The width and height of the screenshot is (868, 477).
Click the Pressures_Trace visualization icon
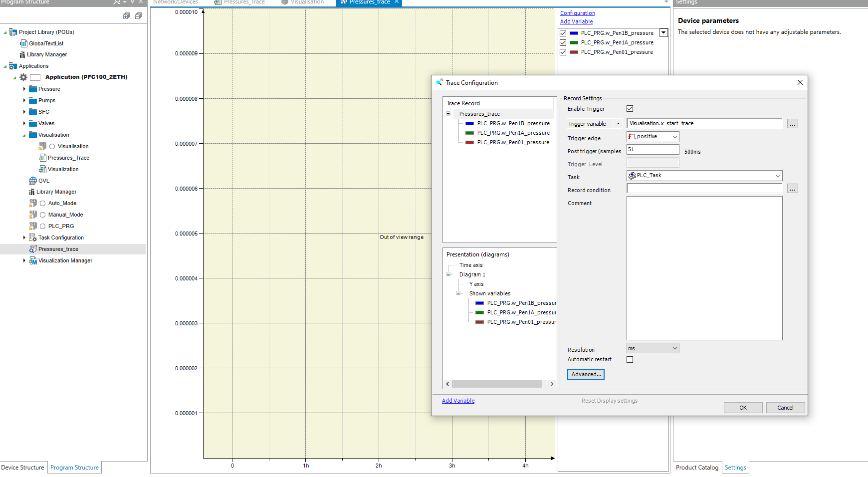tap(43, 158)
